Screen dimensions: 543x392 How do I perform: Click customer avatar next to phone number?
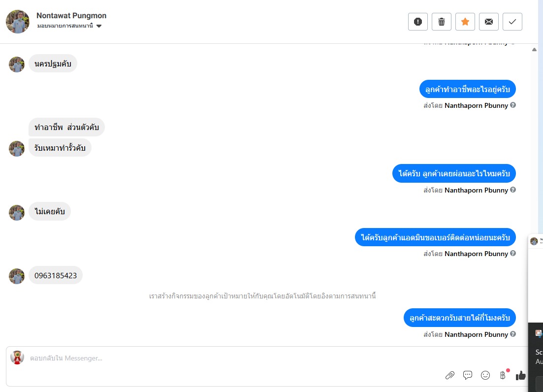click(17, 276)
